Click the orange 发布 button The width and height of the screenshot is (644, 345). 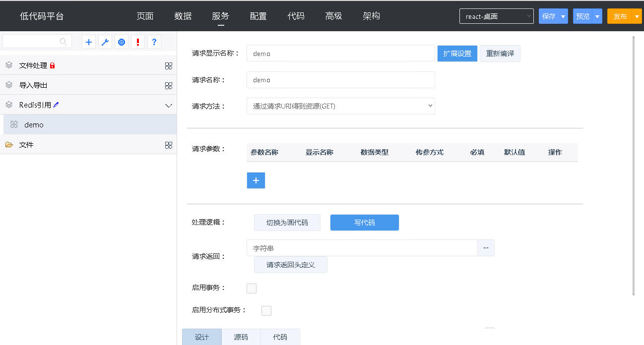point(620,16)
